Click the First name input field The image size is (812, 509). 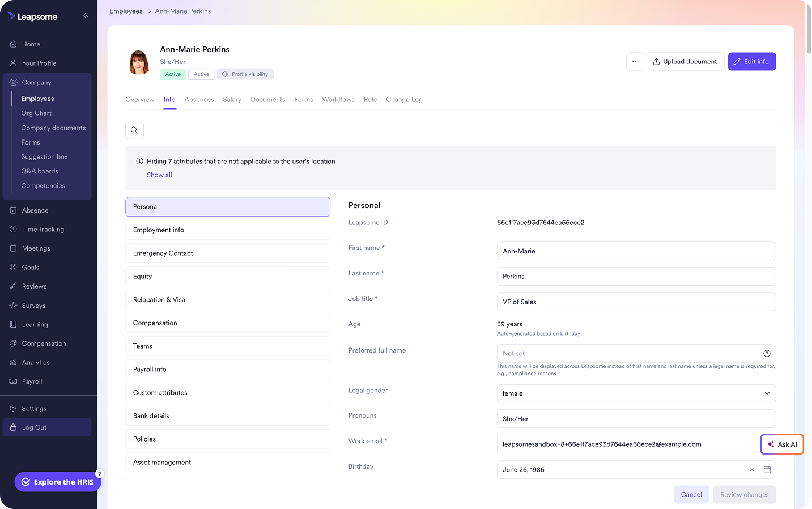pos(636,251)
